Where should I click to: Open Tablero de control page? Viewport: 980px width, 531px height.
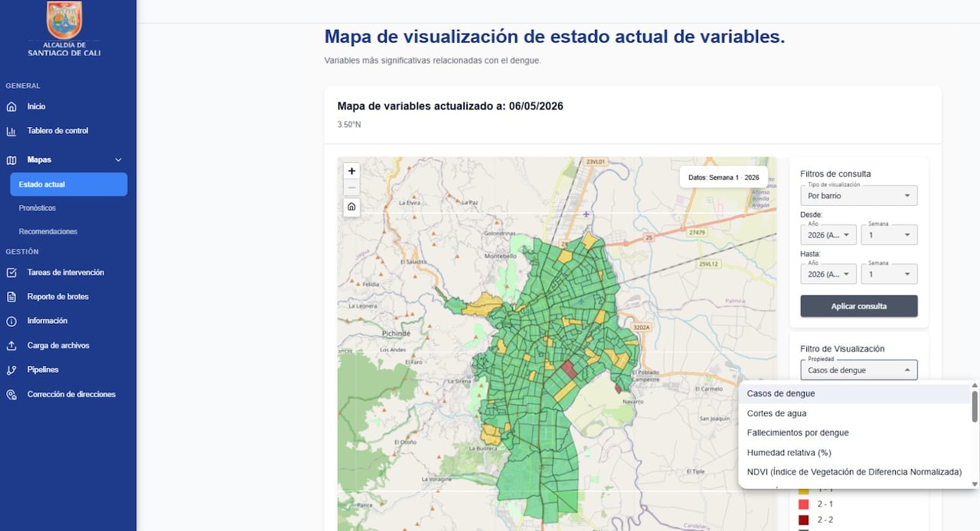pyautogui.click(x=58, y=131)
